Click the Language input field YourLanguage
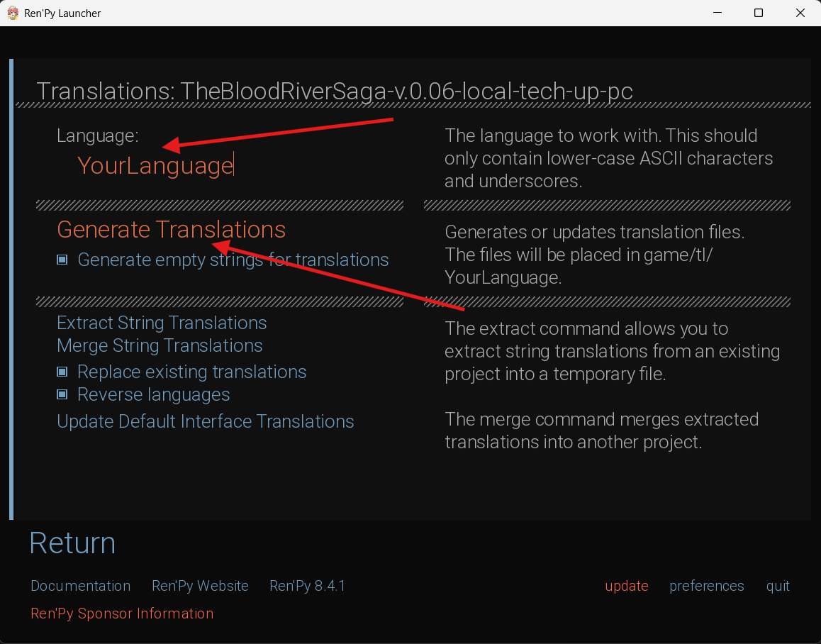 [155, 165]
